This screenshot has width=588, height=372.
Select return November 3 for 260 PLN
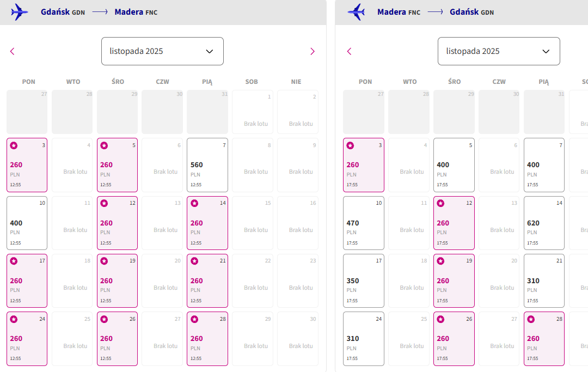(364, 165)
